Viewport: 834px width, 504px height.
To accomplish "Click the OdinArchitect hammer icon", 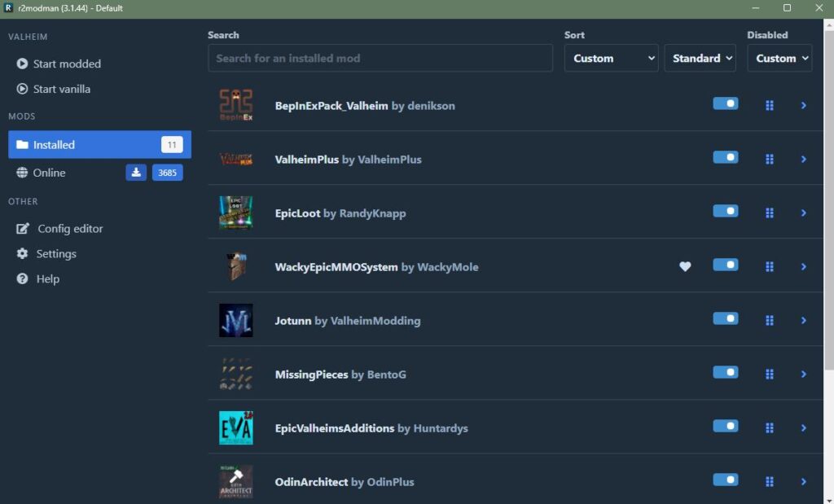I will pos(235,481).
